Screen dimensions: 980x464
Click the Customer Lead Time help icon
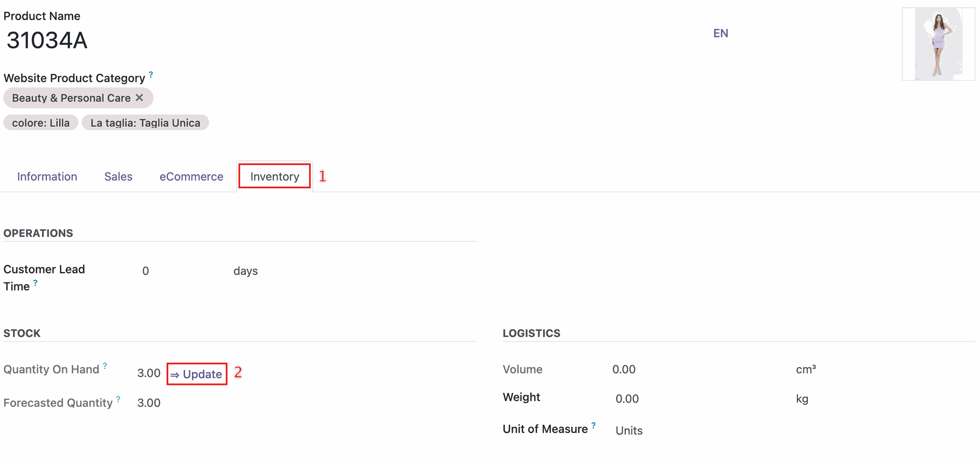point(35,282)
